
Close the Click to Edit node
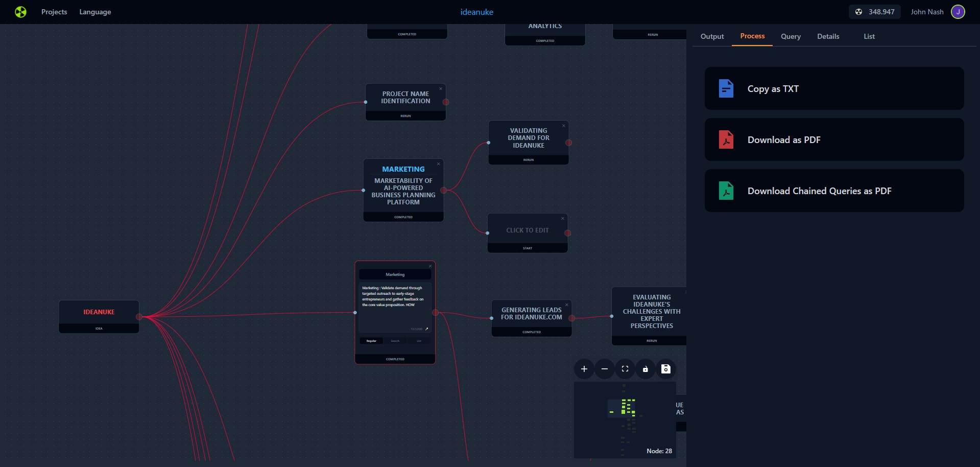click(x=563, y=219)
